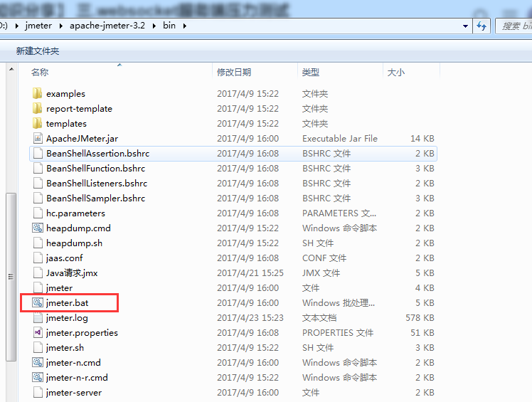This screenshot has height=402, width=532.
Task: Select the report-template folder icon
Action: [x=37, y=108]
